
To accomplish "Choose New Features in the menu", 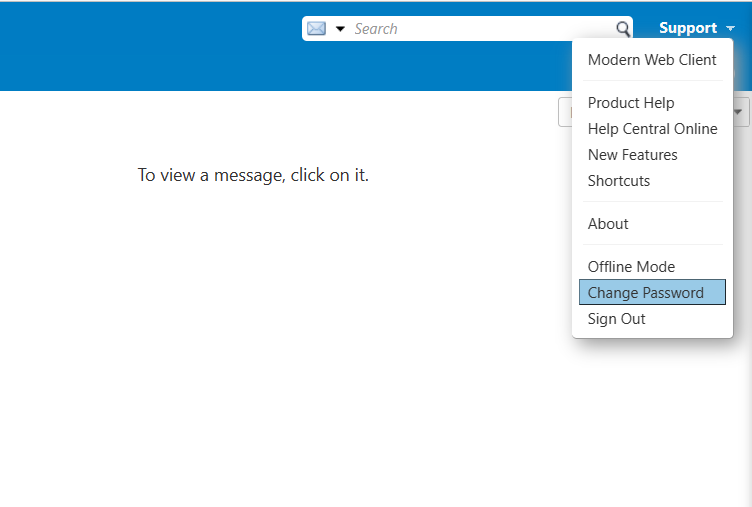I will coord(632,155).
